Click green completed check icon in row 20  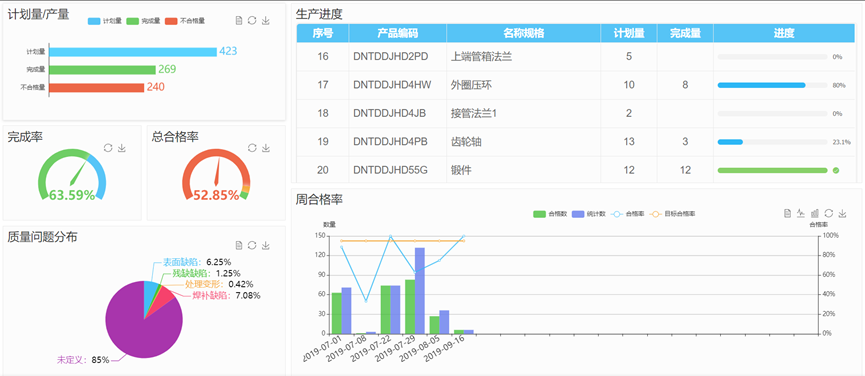click(836, 170)
